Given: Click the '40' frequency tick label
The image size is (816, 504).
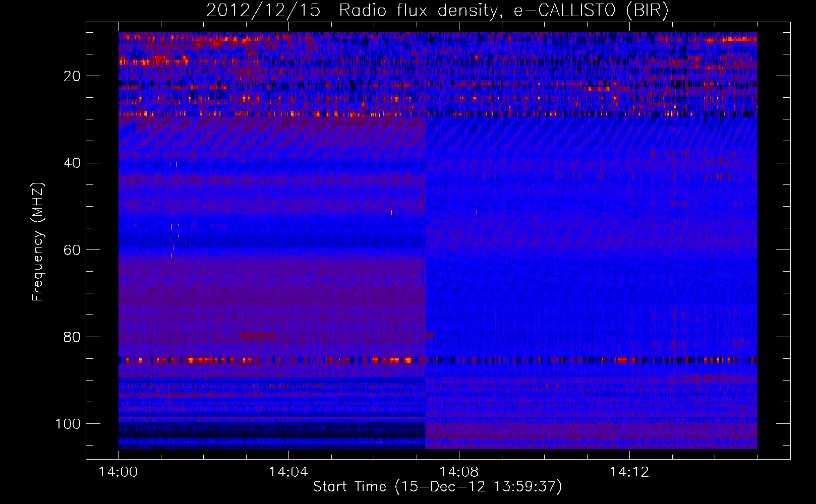Looking at the screenshot, I should pos(72,163).
